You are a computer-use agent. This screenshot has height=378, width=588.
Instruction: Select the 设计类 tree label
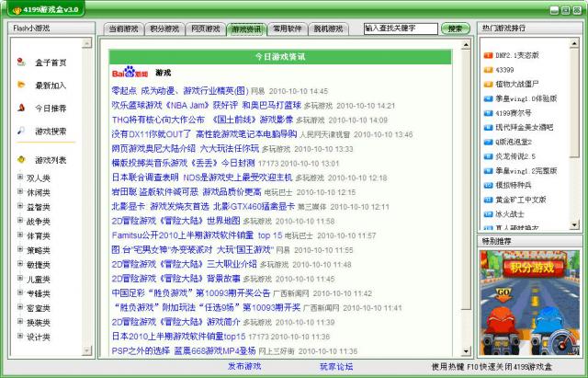pos(39,338)
